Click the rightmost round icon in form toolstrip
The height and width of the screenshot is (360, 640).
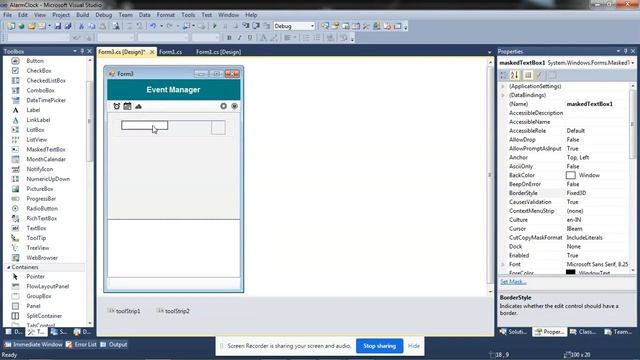(x=234, y=106)
